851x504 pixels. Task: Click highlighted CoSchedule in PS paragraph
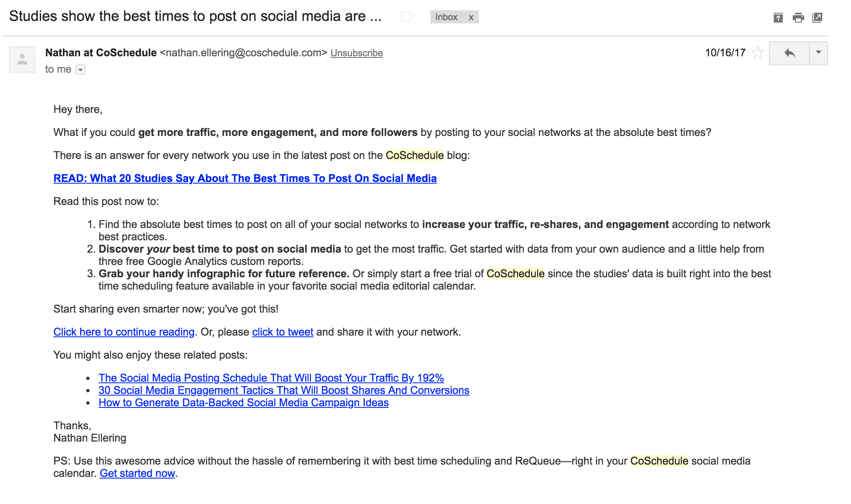click(x=659, y=461)
